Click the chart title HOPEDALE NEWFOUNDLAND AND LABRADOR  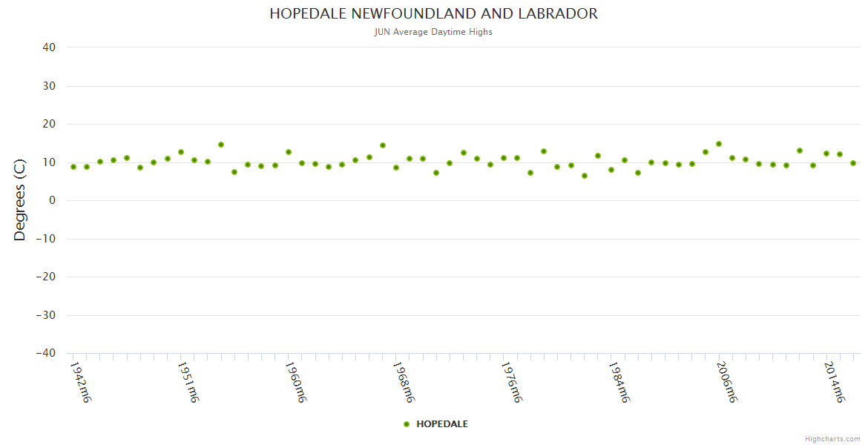433,13
